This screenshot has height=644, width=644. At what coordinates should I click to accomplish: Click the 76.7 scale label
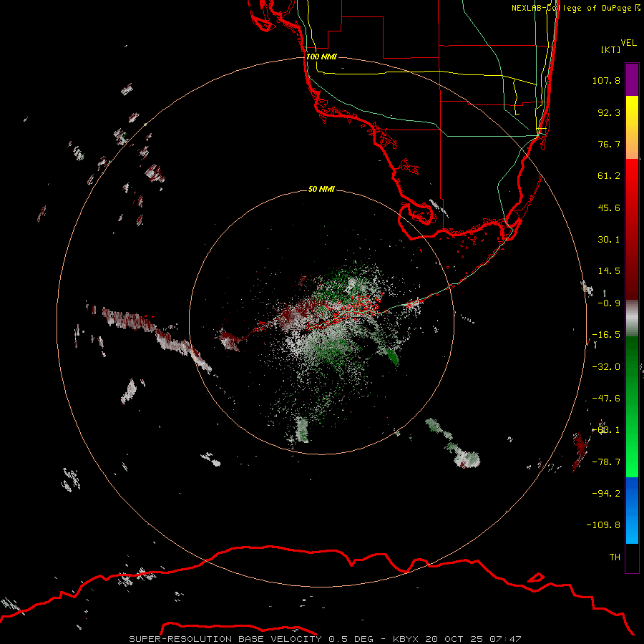609,144
